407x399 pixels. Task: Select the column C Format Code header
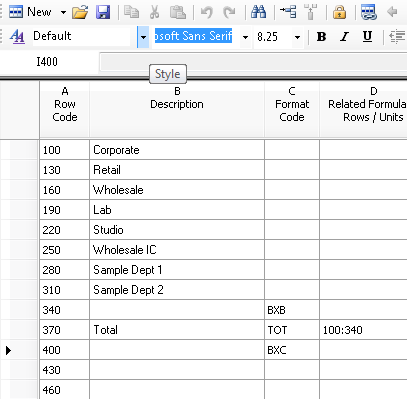pos(292,109)
